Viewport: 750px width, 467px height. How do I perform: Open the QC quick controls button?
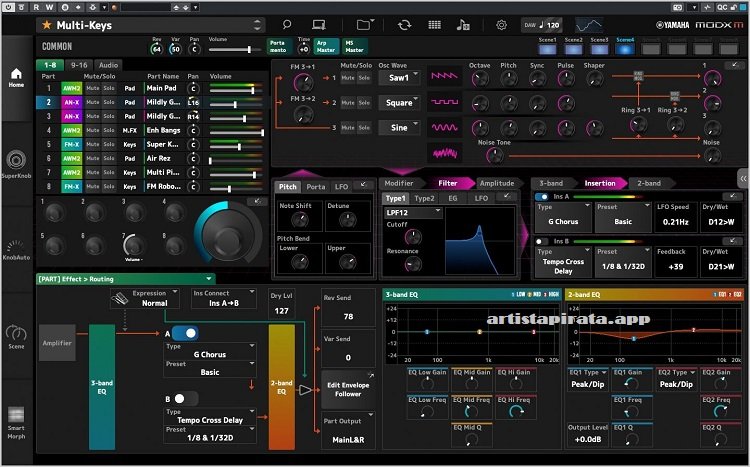(x=722, y=7)
